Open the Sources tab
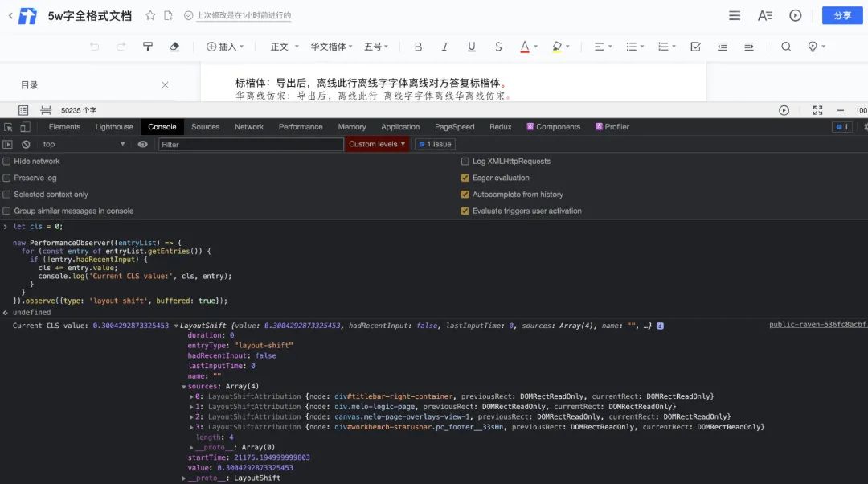This screenshot has height=484, width=868. point(206,127)
